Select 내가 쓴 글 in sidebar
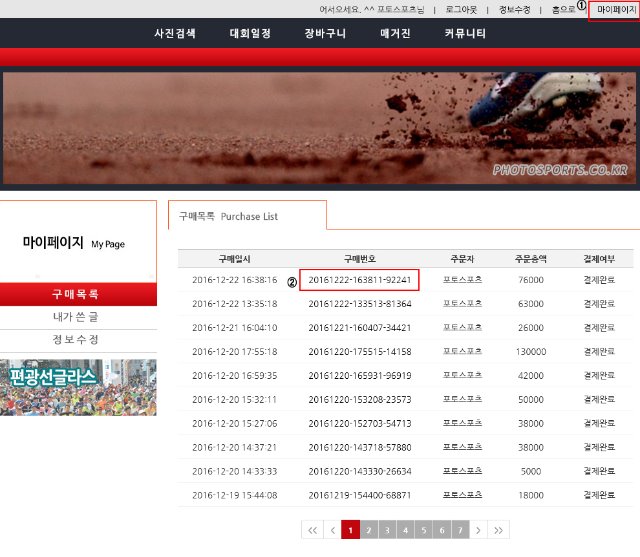Screen dimensions: 640x557 (78, 317)
